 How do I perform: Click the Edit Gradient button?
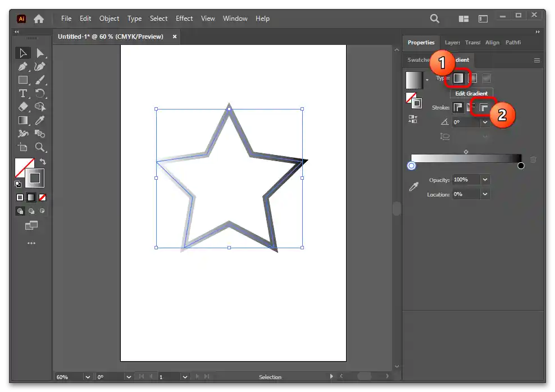point(471,93)
